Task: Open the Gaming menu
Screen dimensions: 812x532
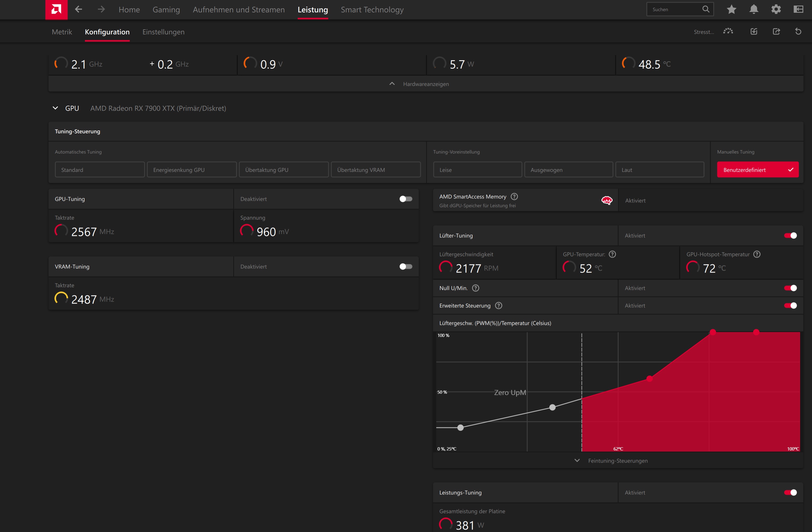Action: 166,10
